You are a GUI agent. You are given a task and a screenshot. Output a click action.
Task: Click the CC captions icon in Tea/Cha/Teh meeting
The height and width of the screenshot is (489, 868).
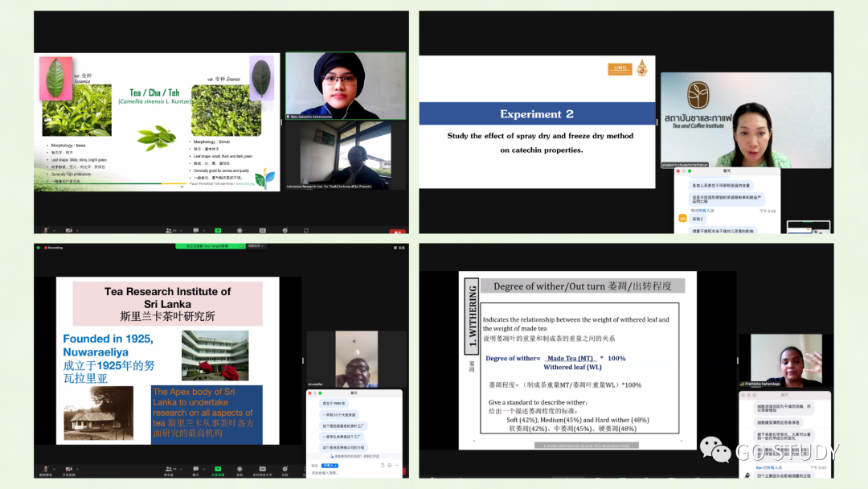pyautogui.click(x=262, y=230)
